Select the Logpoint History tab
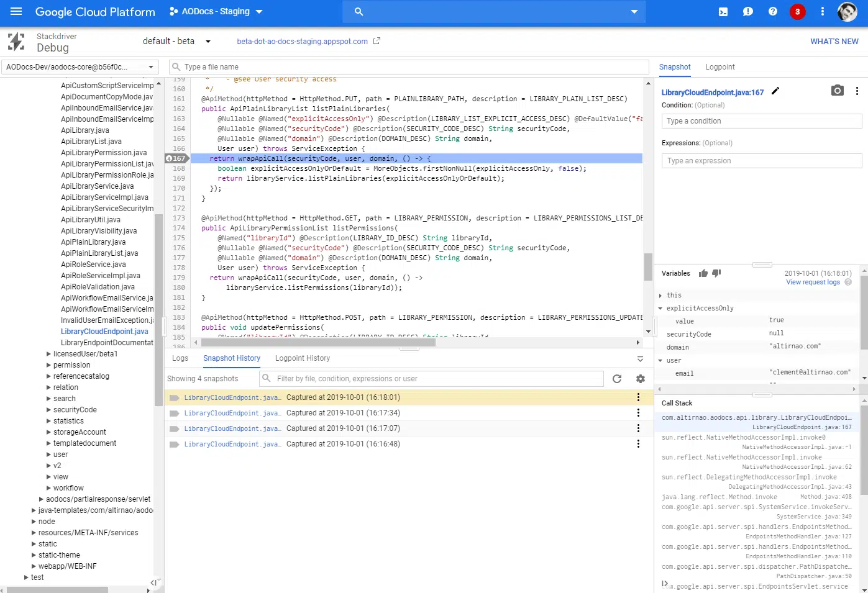The height and width of the screenshot is (593, 868). [303, 358]
